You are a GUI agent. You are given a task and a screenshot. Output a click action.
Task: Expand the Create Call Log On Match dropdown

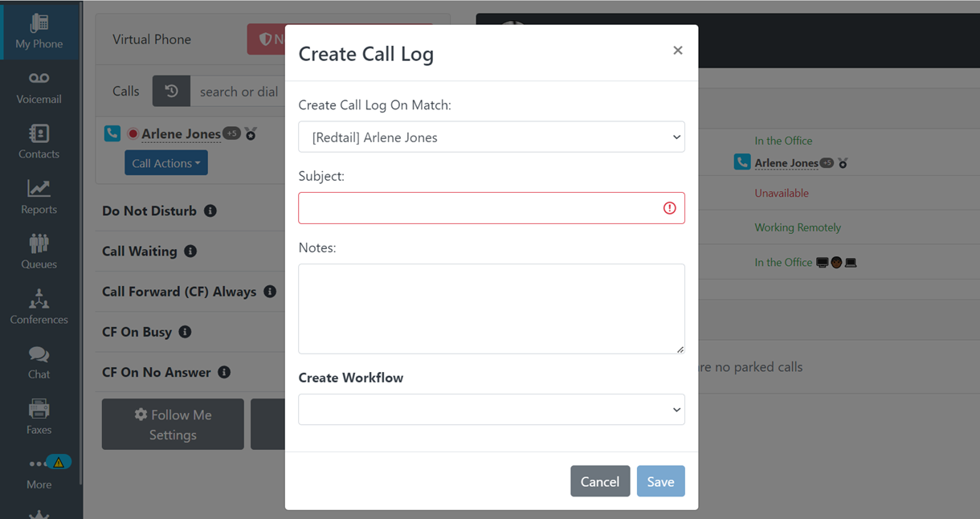(492, 137)
